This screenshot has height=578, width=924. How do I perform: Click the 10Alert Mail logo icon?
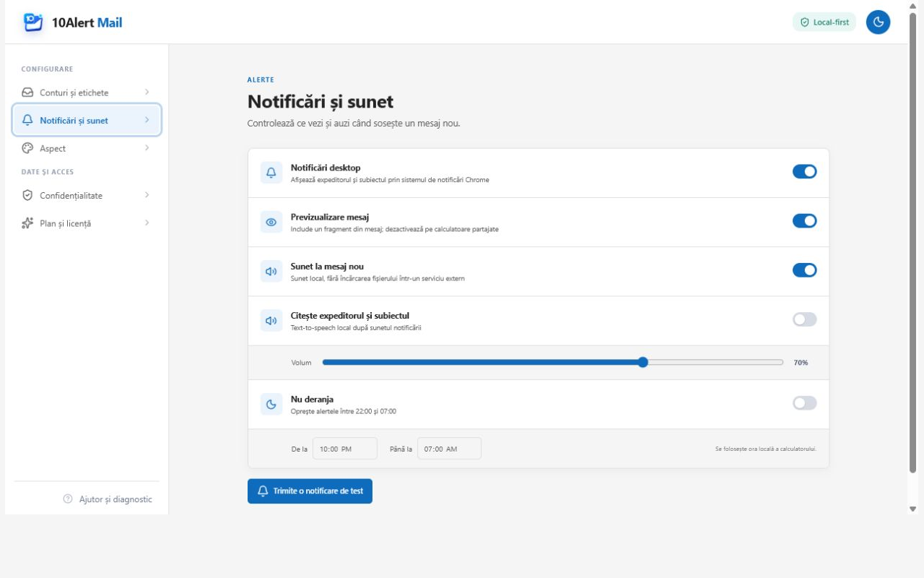(x=33, y=22)
